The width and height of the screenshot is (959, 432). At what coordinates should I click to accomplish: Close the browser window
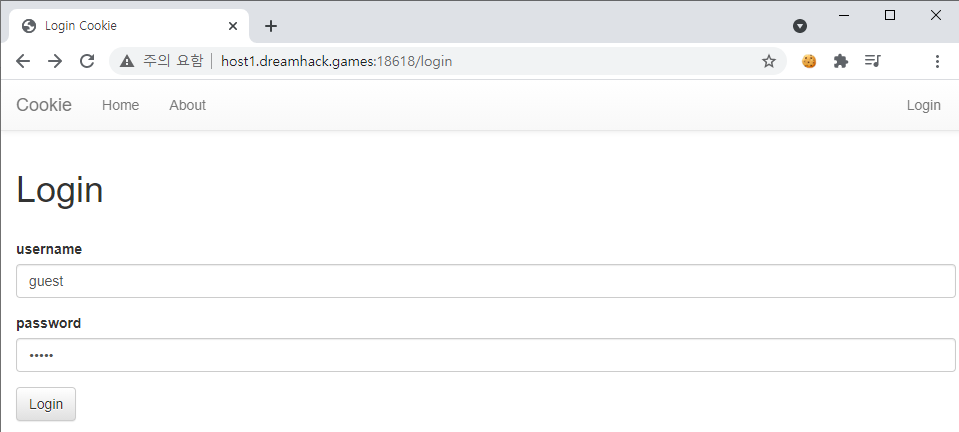pyautogui.click(x=936, y=15)
